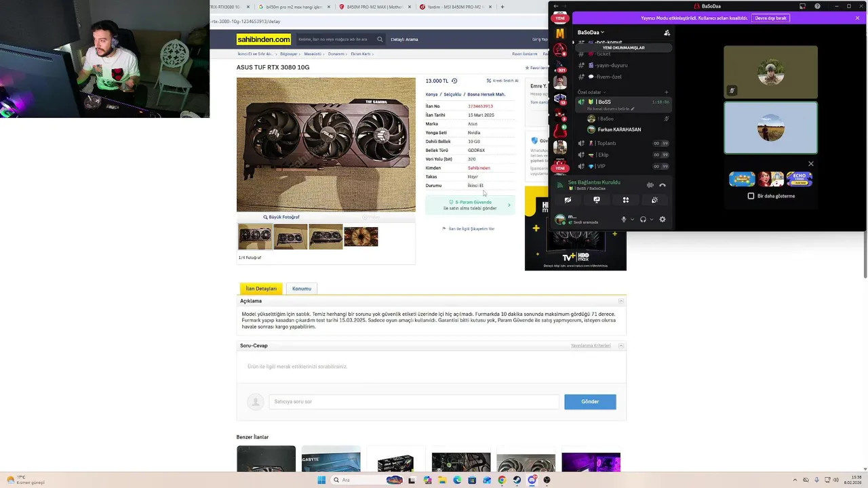Open Steam from the taskbar
The width and height of the screenshot is (868, 488).
[x=517, y=480]
